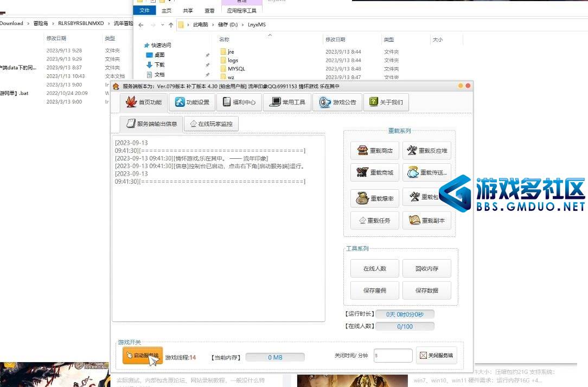Viewport: 588px width, 387px height.
Task: Open the 文件 ribbon tab in Explorer
Action: 145,10
